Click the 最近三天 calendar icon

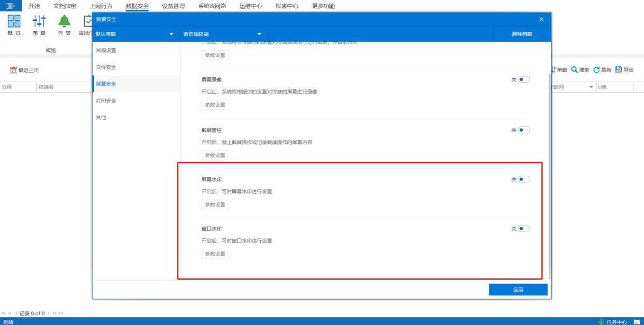click(14, 70)
